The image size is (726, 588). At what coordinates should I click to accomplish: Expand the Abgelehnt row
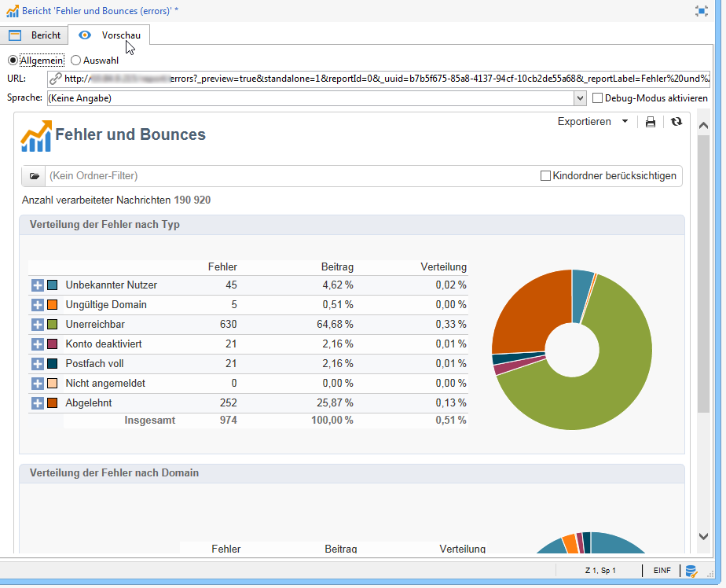tap(38, 403)
